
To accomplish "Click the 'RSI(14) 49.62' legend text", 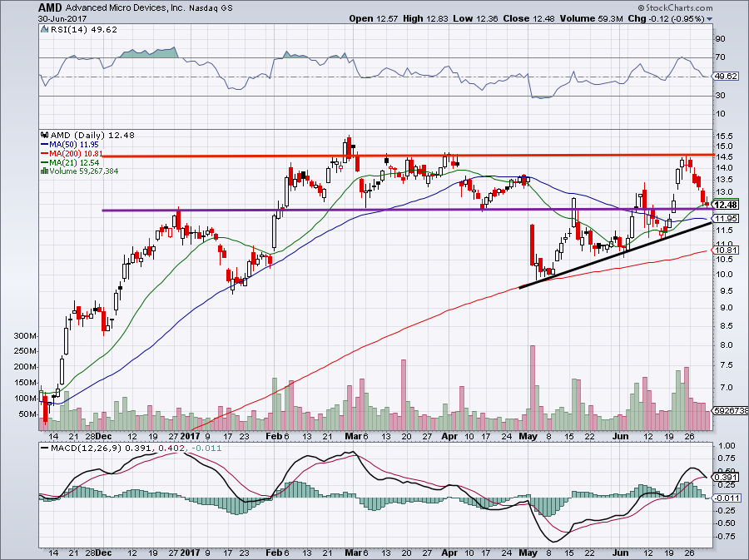I will coord(83,30).
